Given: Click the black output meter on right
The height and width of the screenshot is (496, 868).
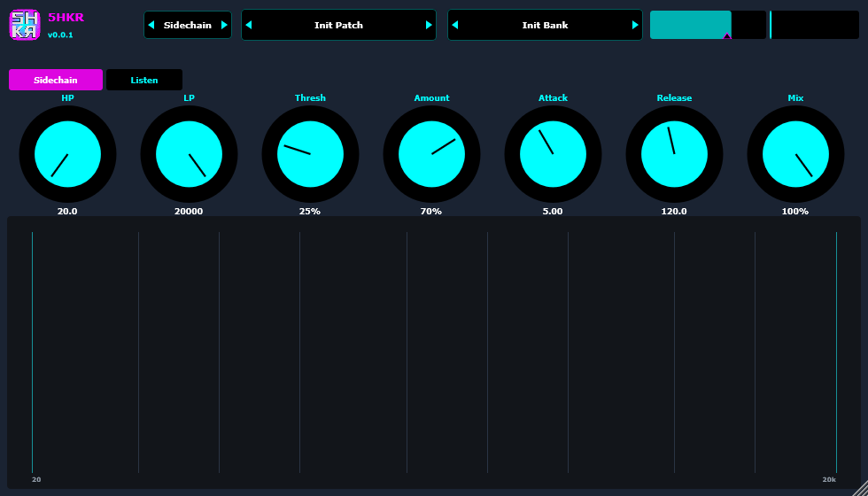Looking at the screenshot, I should pyautogui.click(x=814, y=25).
